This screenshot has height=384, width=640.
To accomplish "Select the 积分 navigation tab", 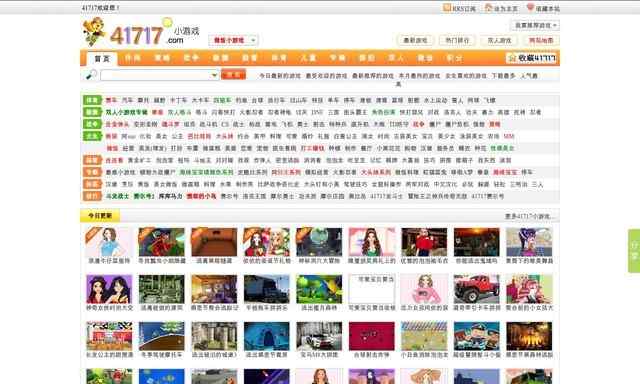I will click(454, 58).
